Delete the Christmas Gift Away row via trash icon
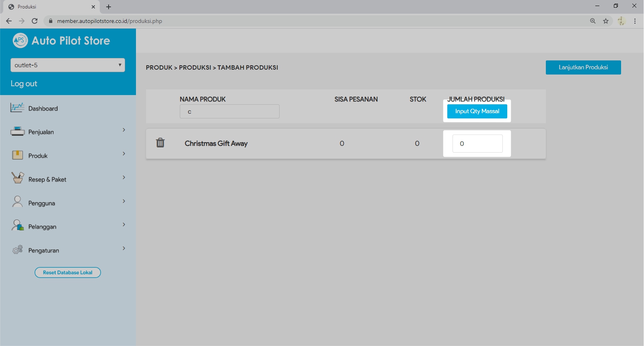Viewport: 644px width, 346px height. 160,143
